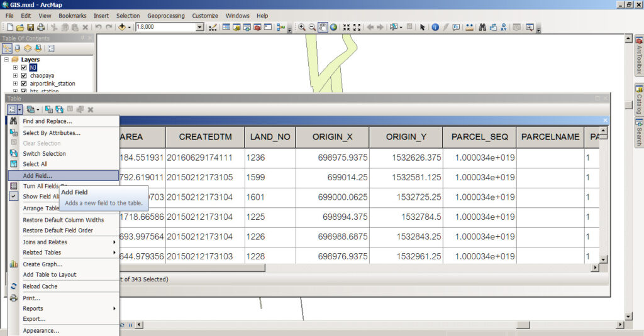This screenshot has height=336, width=644.
Task: Open the Find binoculars tool
Action: (x=482, y=27)
